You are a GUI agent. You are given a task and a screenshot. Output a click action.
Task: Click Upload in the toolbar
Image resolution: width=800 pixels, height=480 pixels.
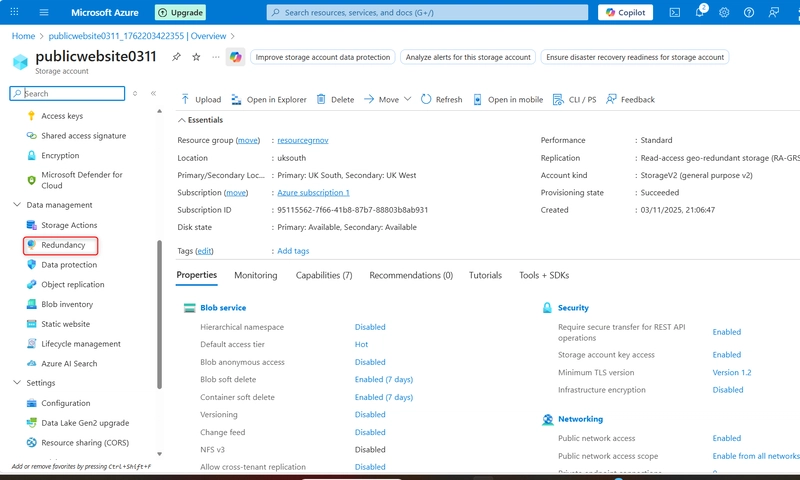tap(201, 100)
